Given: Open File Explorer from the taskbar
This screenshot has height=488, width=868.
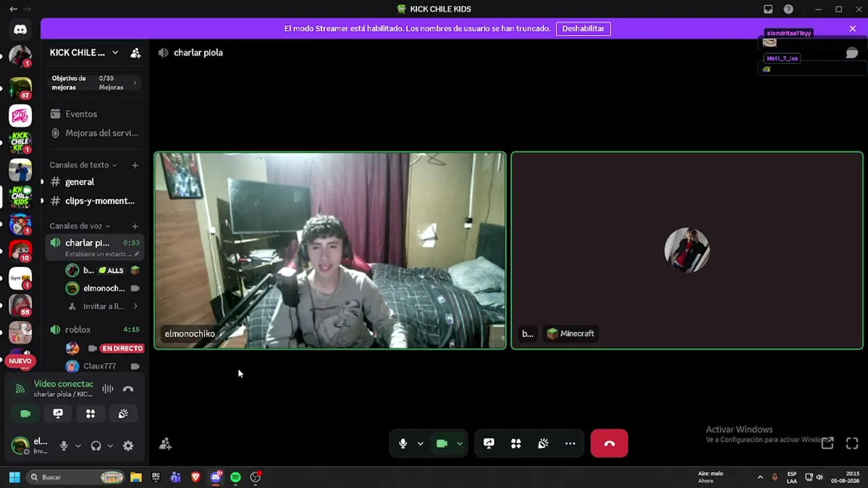Looking at the screenshot, I should click(x=136, y=477).
